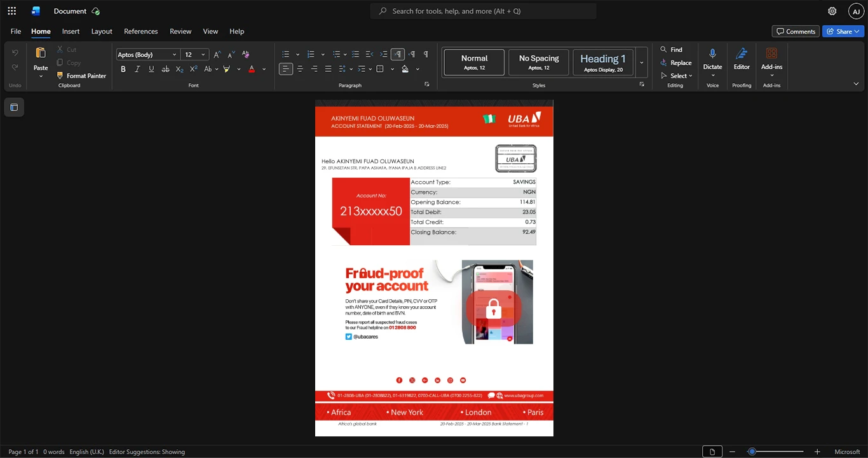Screen dimensions: 868x458
Task: Switch to the View tab
Action: coord(210,31)
